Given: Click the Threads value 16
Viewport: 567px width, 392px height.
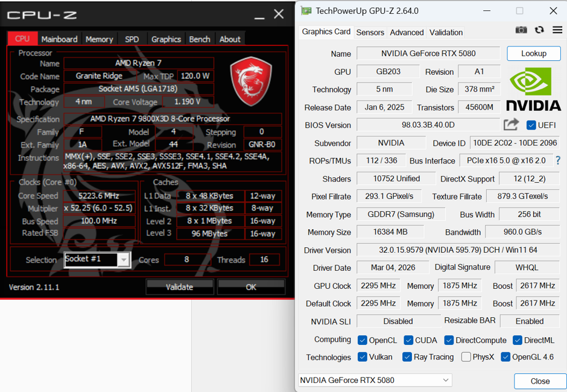Looking at the screenshot, I should [264, 259].
